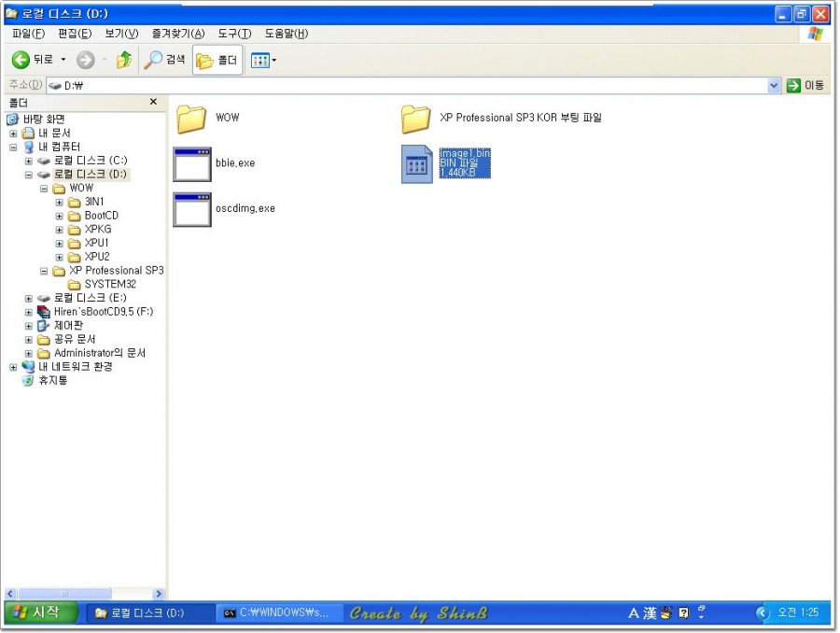Image resolution: width=840 pixels, height=633 pixels.
Task: Open the Tools (도구) menu
Action: 234,34
